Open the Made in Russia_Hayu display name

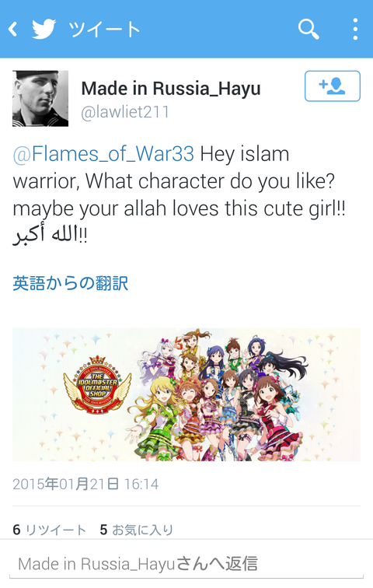coord(171,89)
